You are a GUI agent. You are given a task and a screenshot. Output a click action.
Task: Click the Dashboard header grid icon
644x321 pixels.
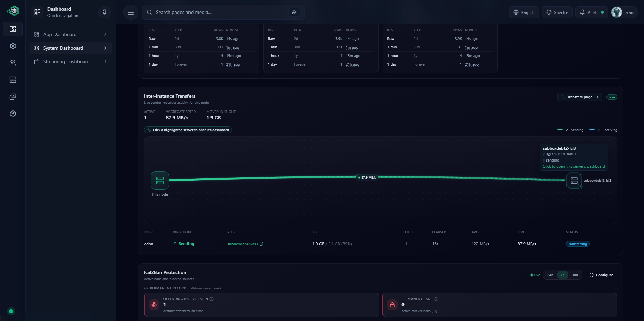point(37,12)
